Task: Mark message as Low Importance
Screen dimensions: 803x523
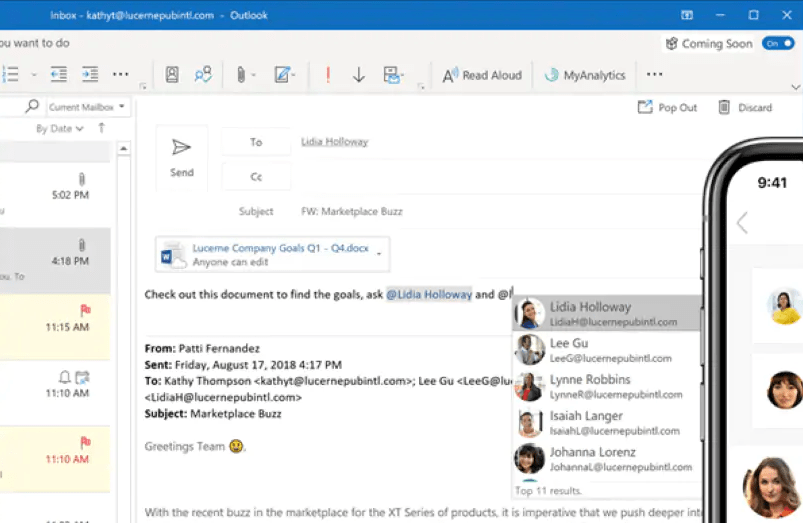Action: [358, 75]
